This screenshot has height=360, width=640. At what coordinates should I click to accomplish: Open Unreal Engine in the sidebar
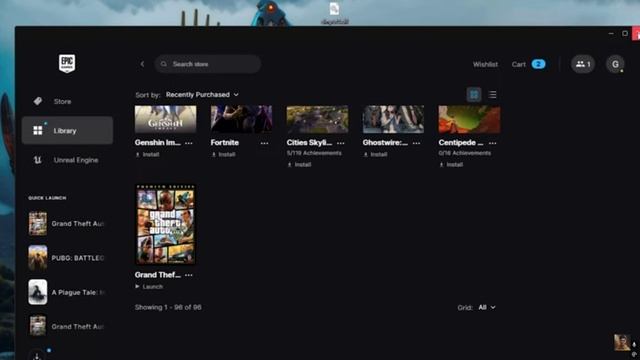[67, 160]
